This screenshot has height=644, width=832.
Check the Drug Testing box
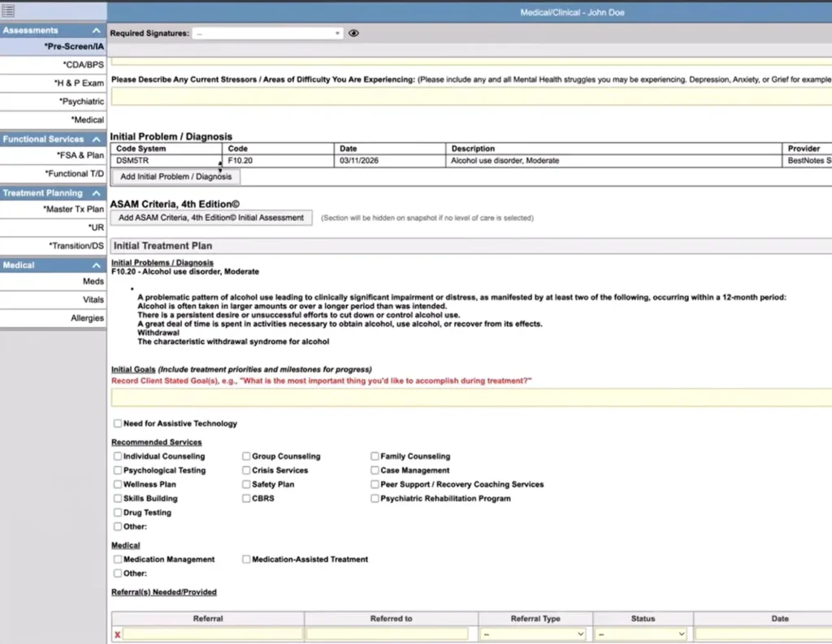(x=117, y=512)
